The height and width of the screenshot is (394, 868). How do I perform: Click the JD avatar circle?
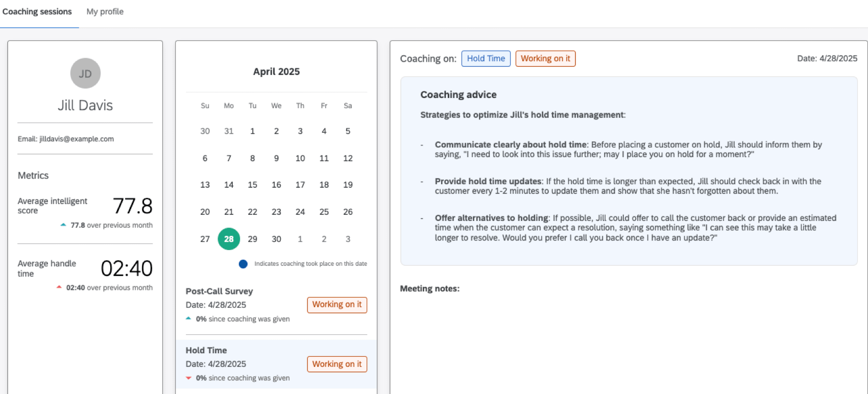tap(85, 73)
